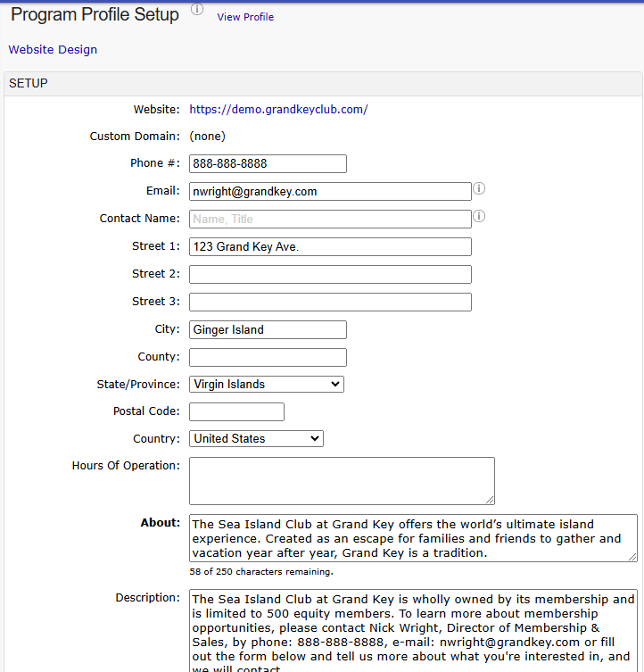Click the State/Province label

138,385
